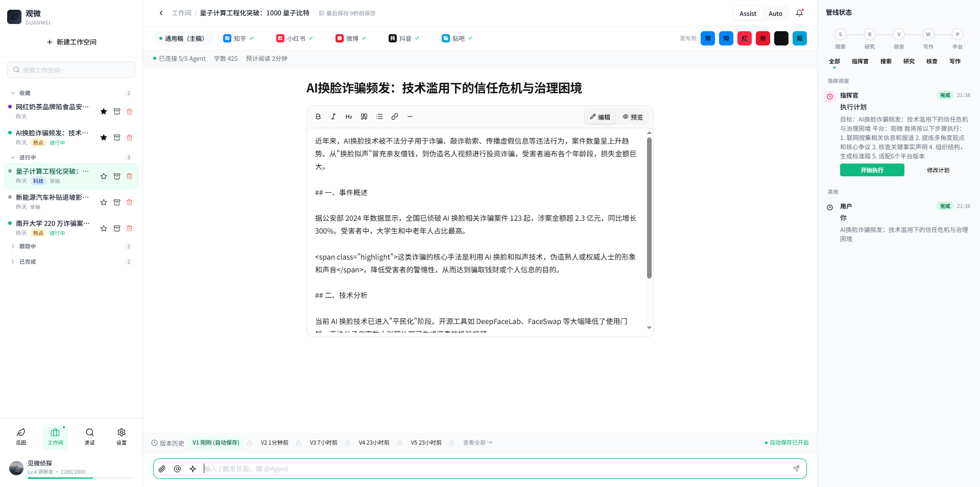Viewport: 980px width, 487px height.
Task: Open the 知乎 platform dropdown
Action: (x=238, y=38)
